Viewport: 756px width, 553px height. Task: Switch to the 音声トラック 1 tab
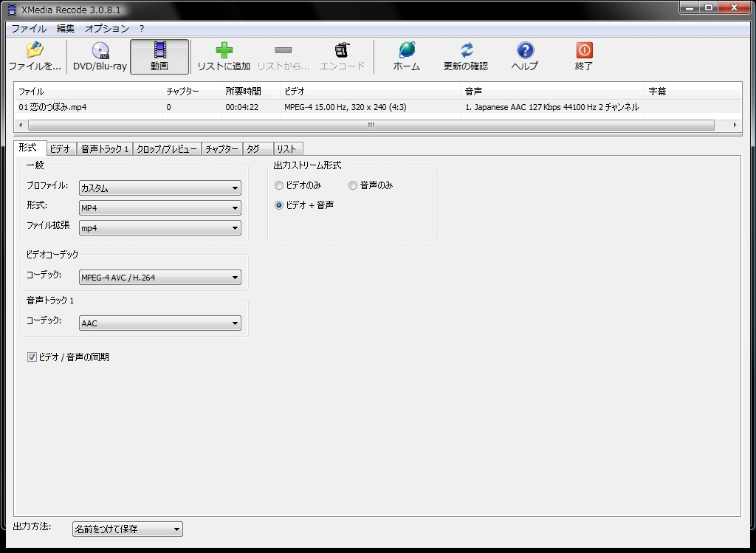(x=105, y=149)
